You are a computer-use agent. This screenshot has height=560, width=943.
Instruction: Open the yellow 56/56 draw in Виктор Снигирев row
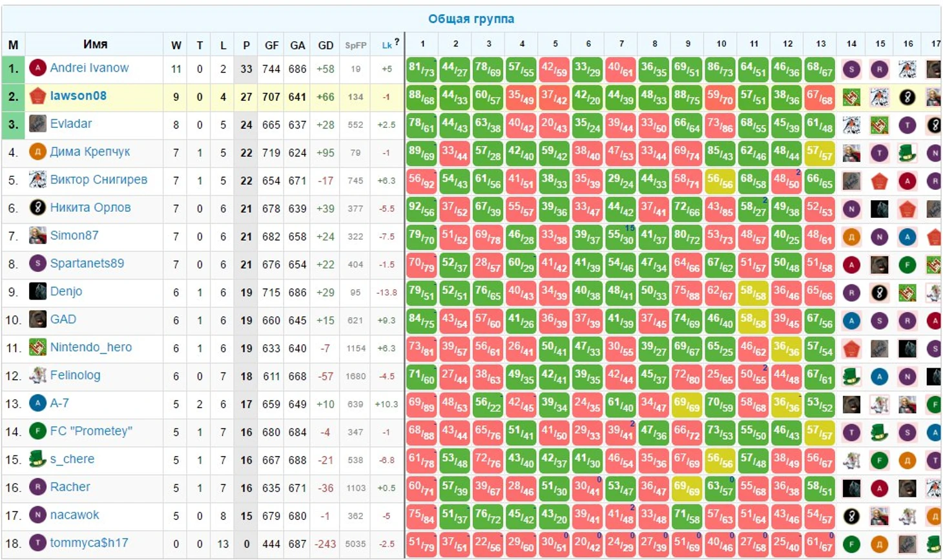(x=720, y=181)
